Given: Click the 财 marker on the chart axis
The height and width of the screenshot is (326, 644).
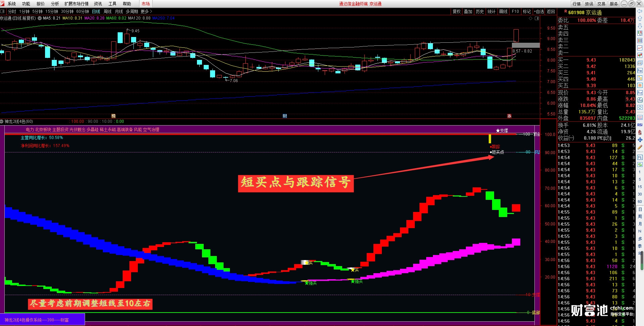Looking at the screenshot, I should pos(285,116).
